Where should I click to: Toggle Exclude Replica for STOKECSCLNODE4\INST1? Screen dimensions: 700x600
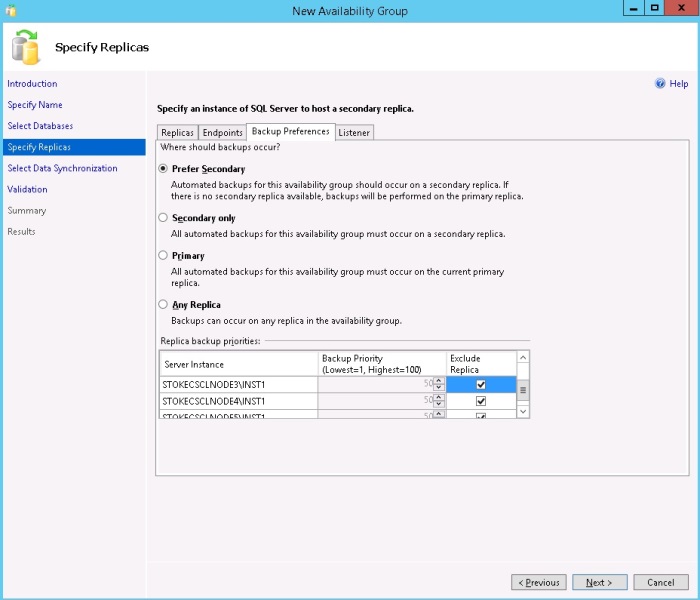coord(481,401)
